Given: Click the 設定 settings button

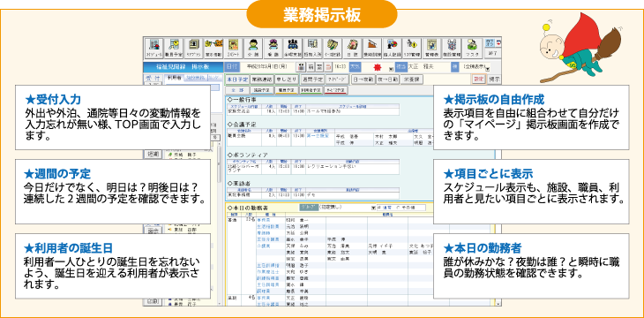Looking at the screenshot, I should click(x=479, y=79).
